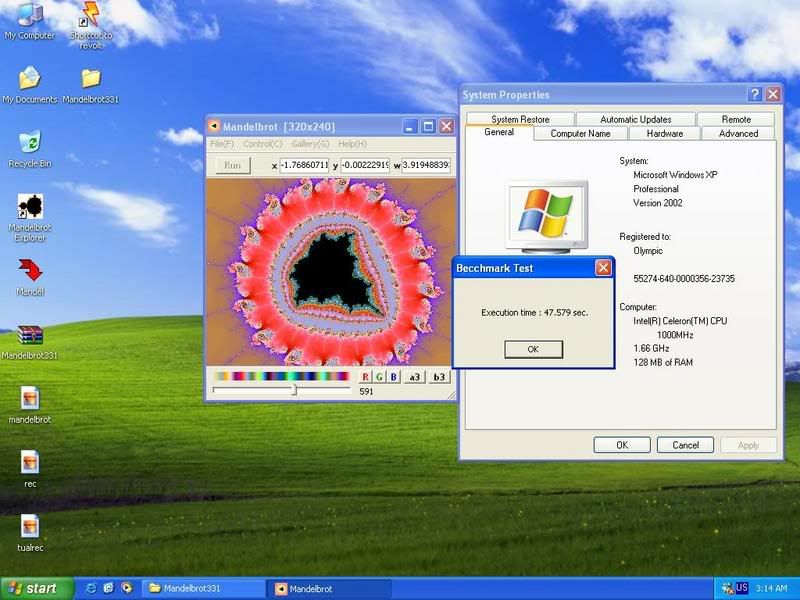800x600 pixels.
Task: Launch Windows Media Player from Quick Launch
Action: tap(125, 588)
